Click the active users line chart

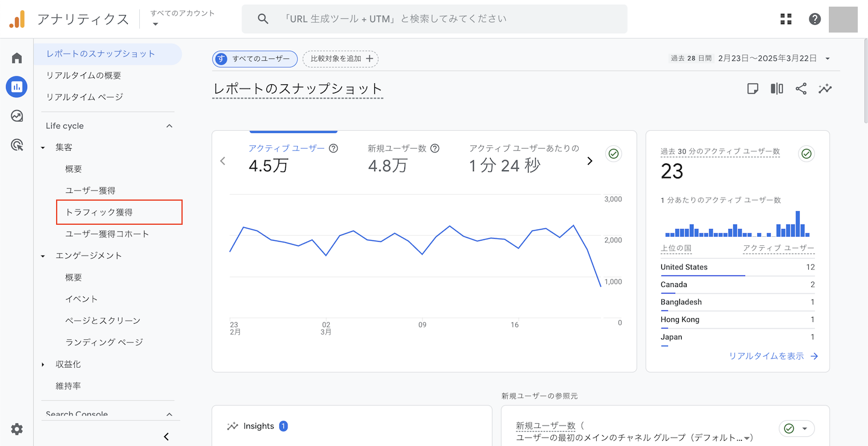coord(415,256)
